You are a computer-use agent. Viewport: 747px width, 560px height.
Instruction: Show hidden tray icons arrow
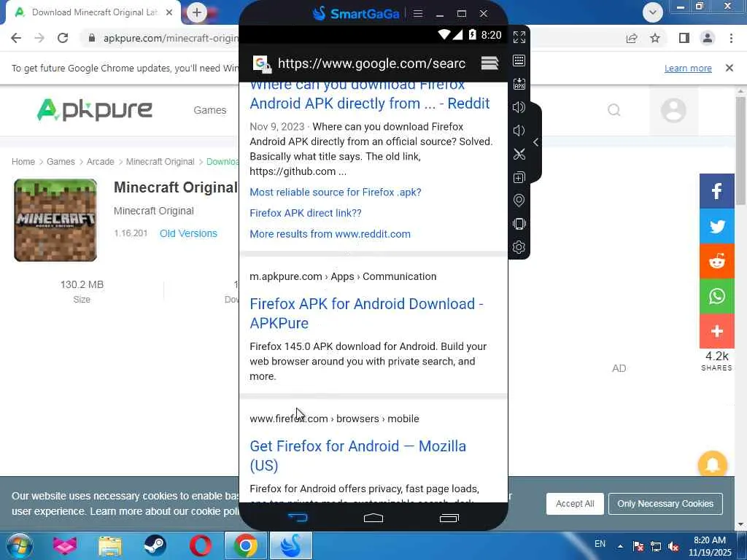(x=620, y=546)
